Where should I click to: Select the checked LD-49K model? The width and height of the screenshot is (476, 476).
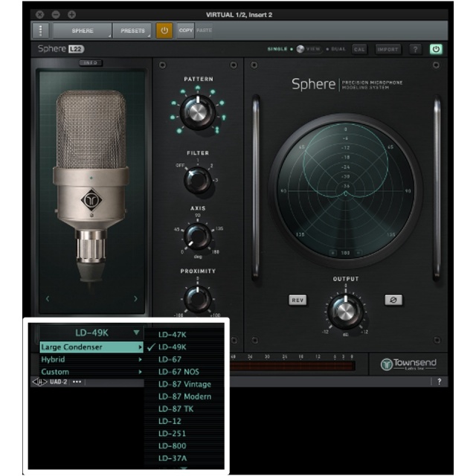coord(172,347)
